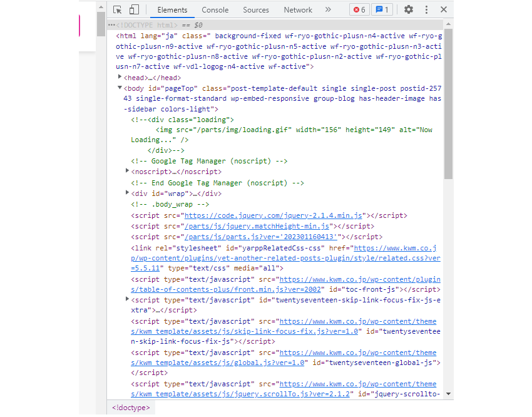Switch to the Console tab
The image size is (532, 417).
(x=215, y=10)
